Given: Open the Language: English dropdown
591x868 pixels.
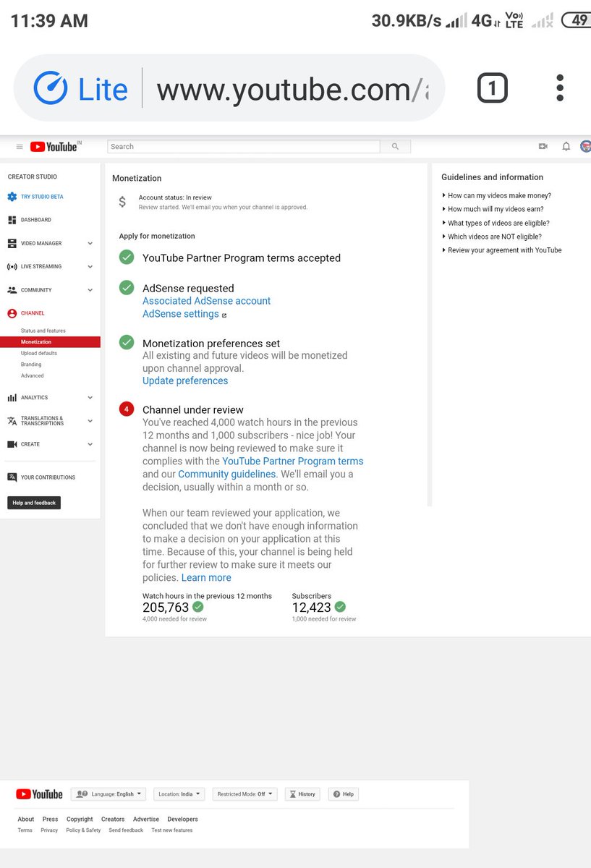Looking at the screenshot, I should coord(109,794).
